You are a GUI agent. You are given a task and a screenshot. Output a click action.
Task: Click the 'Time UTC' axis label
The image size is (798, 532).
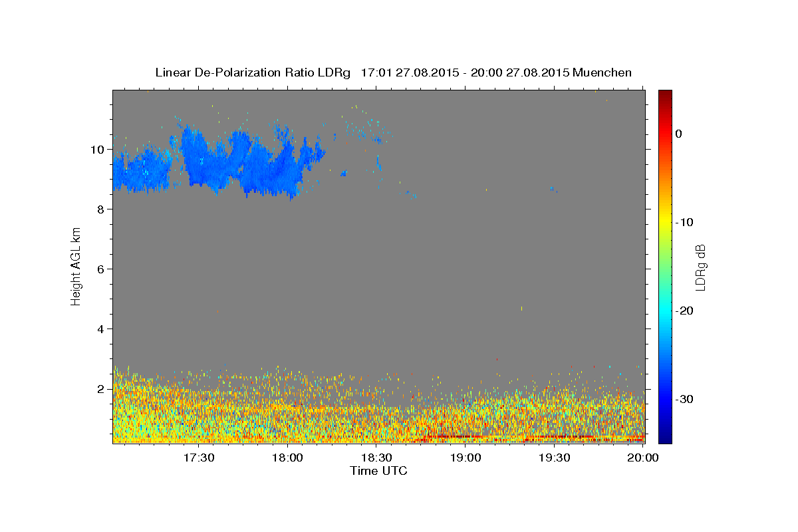coord(378,471)
